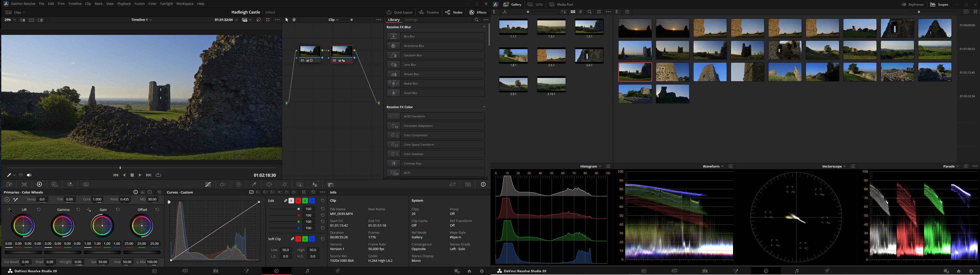Collapse the Resolve FX Blur section

[484, 27]
